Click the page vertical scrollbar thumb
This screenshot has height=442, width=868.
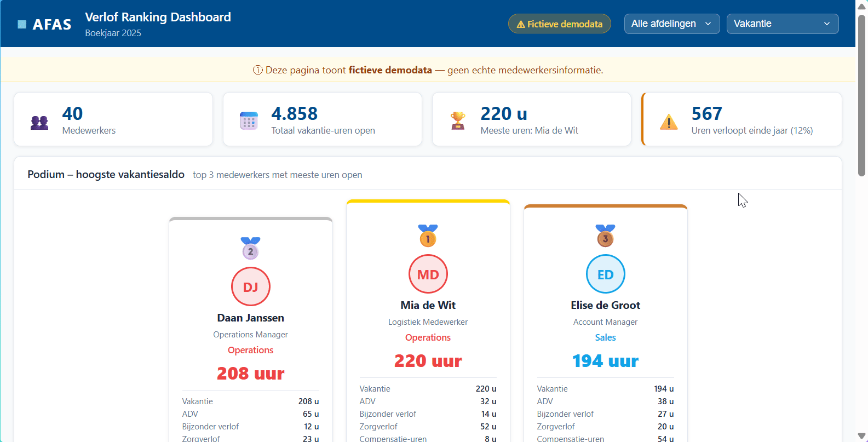861,95
